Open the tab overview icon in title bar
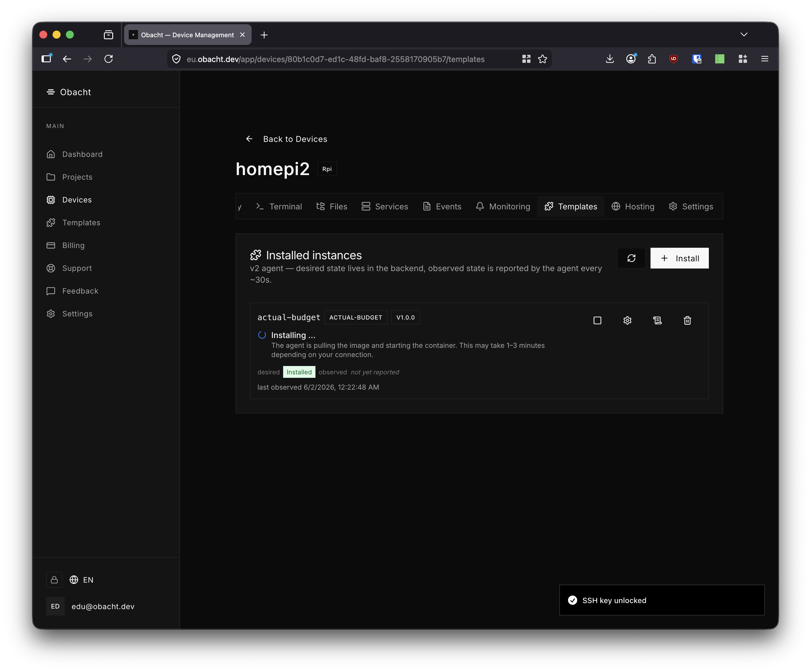Viewport: 811px width, 672px height. pyautogui.click(x=109, y=35)
